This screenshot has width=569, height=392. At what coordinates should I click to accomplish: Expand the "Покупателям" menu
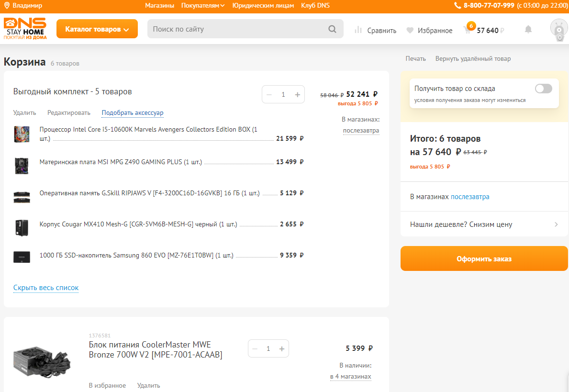(x=203, y=6)
